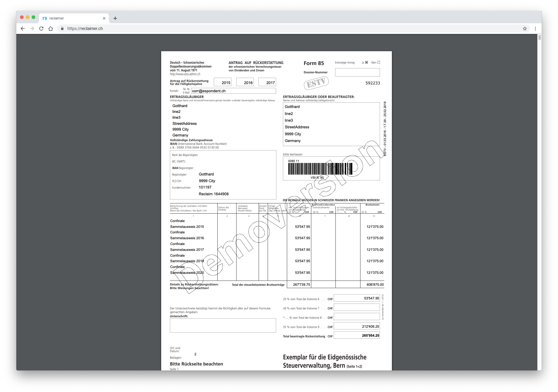Click the padlock site security icon
558x392 pixels.
tap(62, 29)
